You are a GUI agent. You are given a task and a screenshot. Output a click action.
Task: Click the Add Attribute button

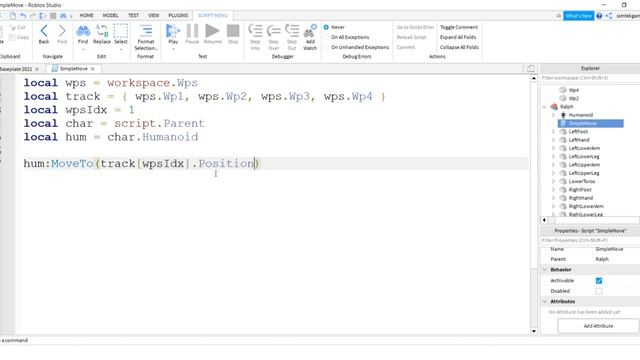(x=598, y=326)
